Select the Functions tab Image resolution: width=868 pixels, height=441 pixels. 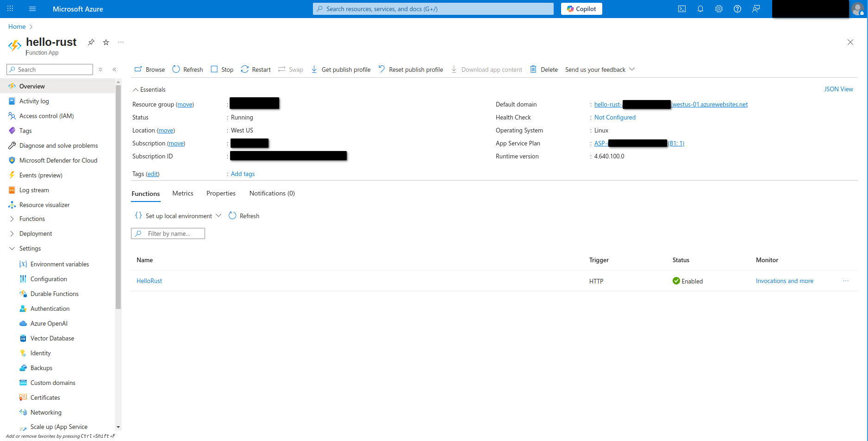pyautogui.click(x=146, y=194)
